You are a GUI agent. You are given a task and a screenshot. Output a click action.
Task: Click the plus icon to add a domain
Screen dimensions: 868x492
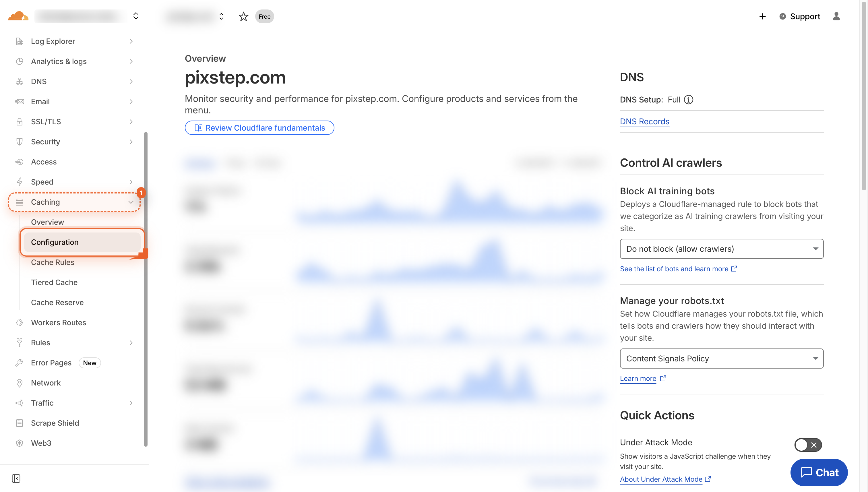click(762, 16)
